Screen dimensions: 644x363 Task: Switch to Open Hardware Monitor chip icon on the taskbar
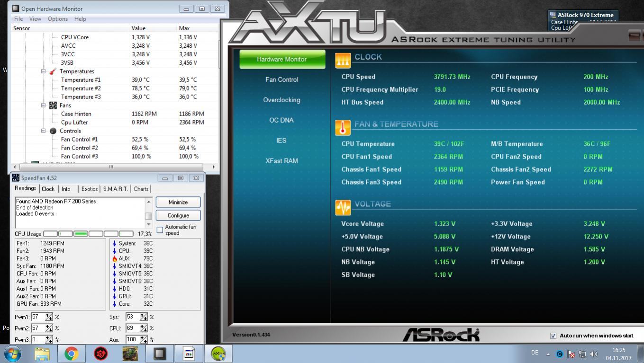pos(160,354)
